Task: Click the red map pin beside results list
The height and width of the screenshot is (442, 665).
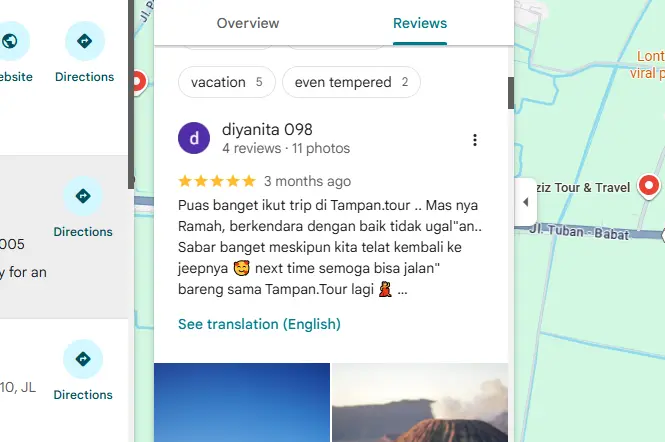Action: tap(139, 82)
